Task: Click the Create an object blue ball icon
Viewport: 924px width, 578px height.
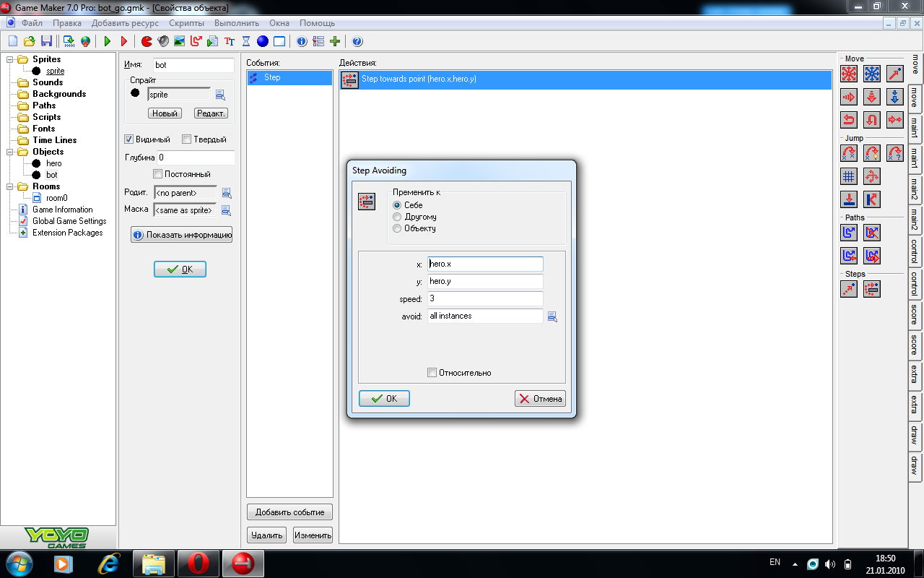Action: point(263,41)
